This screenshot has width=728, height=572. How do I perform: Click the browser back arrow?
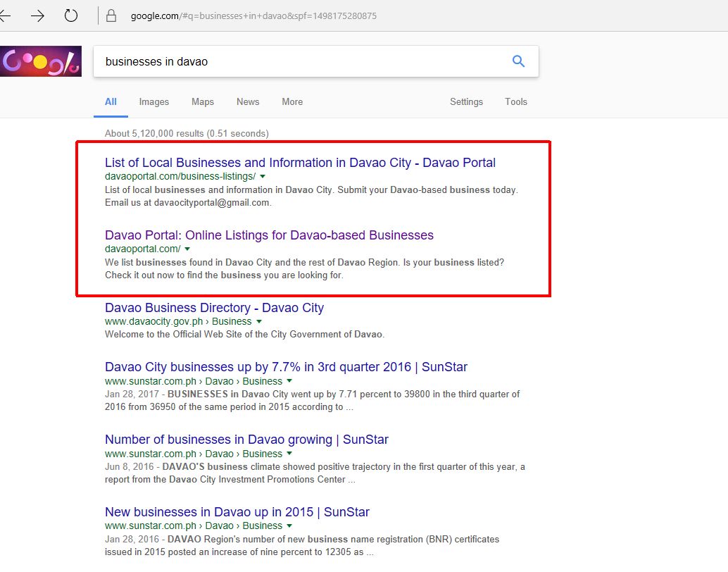[5, 15]
